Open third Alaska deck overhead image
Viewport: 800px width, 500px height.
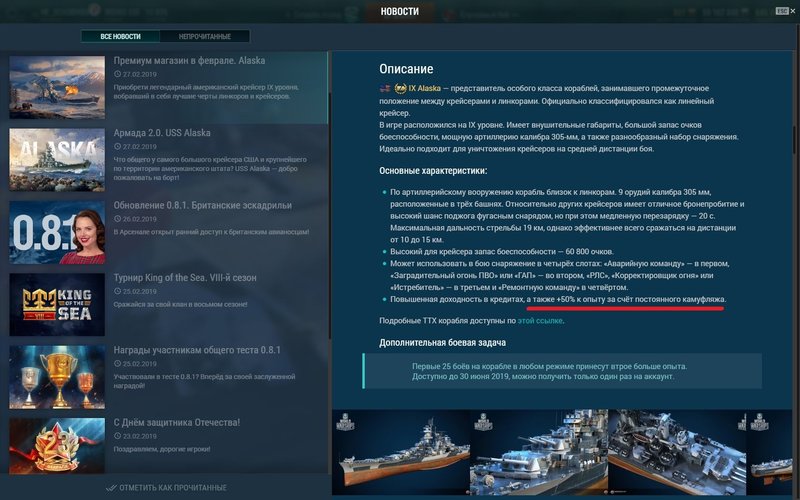(677, 452)
